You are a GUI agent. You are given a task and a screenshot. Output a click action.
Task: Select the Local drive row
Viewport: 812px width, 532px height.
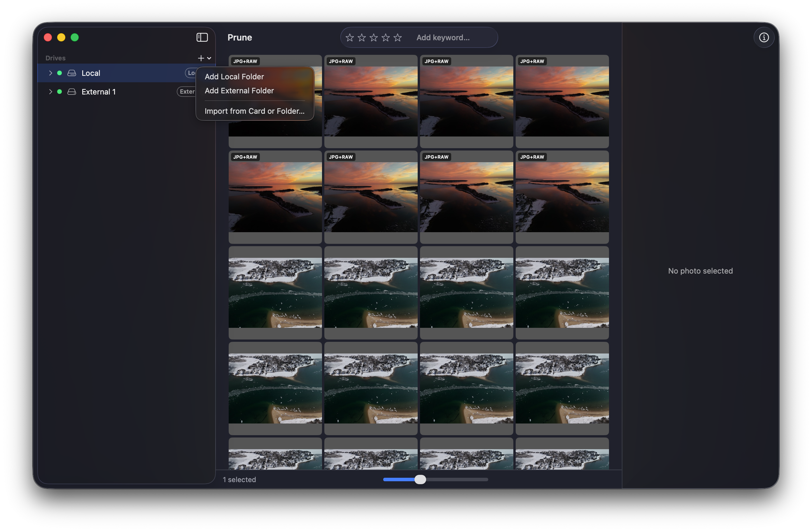126,73
